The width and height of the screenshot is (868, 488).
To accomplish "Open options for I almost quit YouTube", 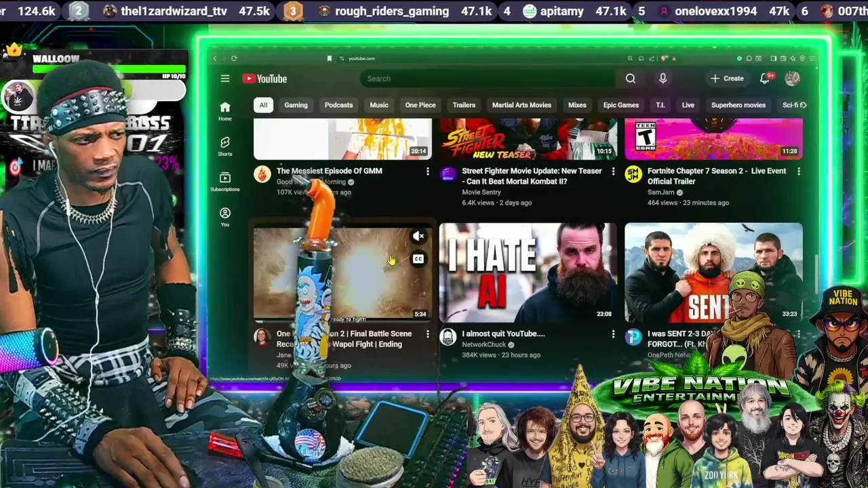I will (613, 334).
